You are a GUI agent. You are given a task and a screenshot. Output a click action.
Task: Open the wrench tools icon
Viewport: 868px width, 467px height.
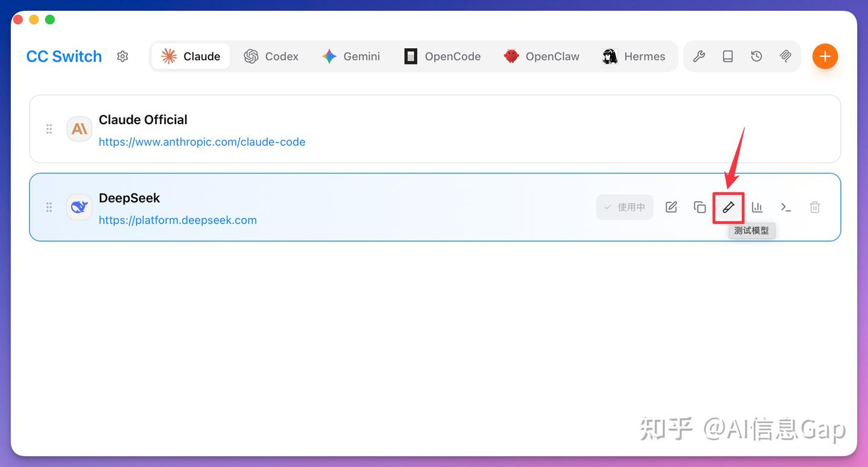click(x=699, y=56)
